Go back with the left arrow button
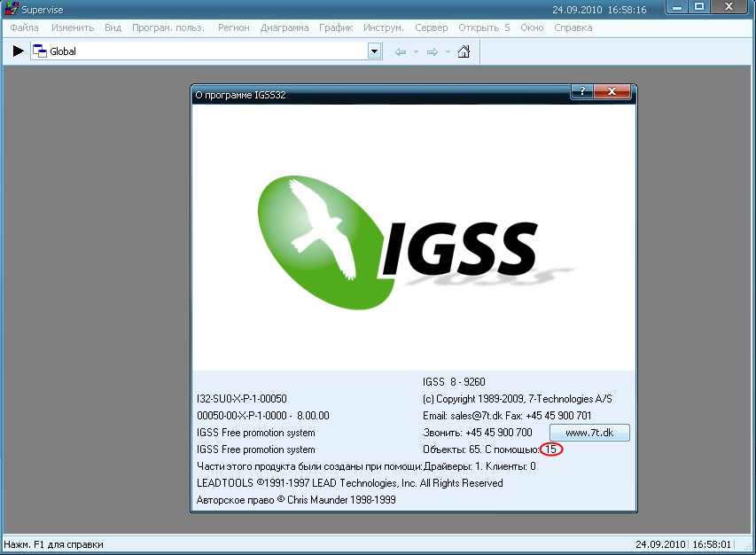The image size is (756, 555). 401,51
